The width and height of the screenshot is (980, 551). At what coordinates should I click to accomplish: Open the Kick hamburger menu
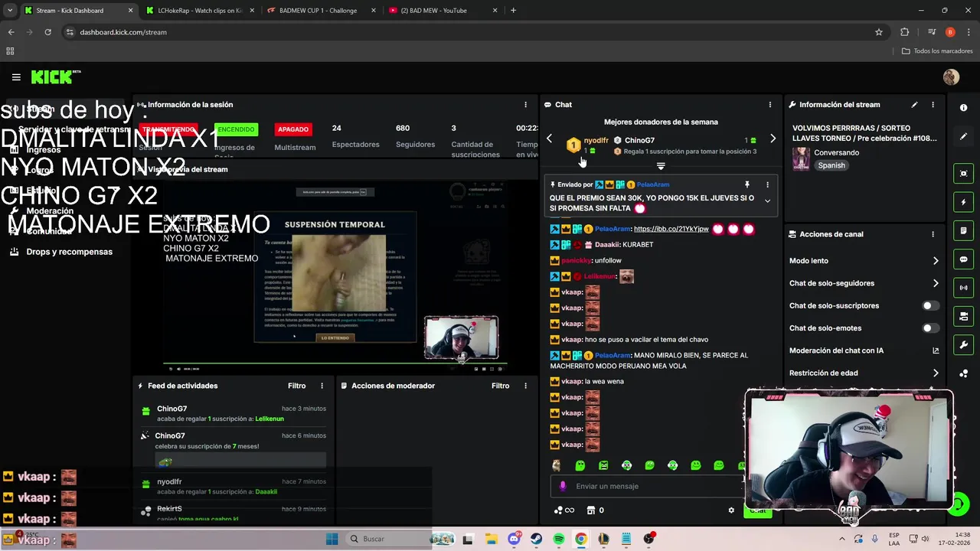click(16, 77)
